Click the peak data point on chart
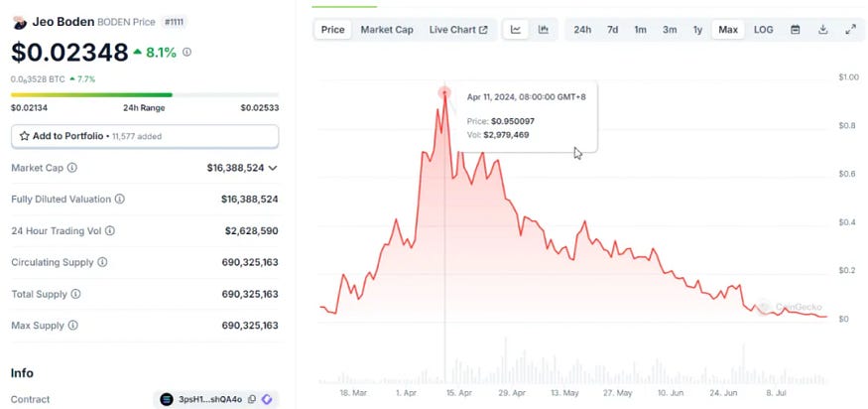Viewport: 868px width, 409px height. 444,92
